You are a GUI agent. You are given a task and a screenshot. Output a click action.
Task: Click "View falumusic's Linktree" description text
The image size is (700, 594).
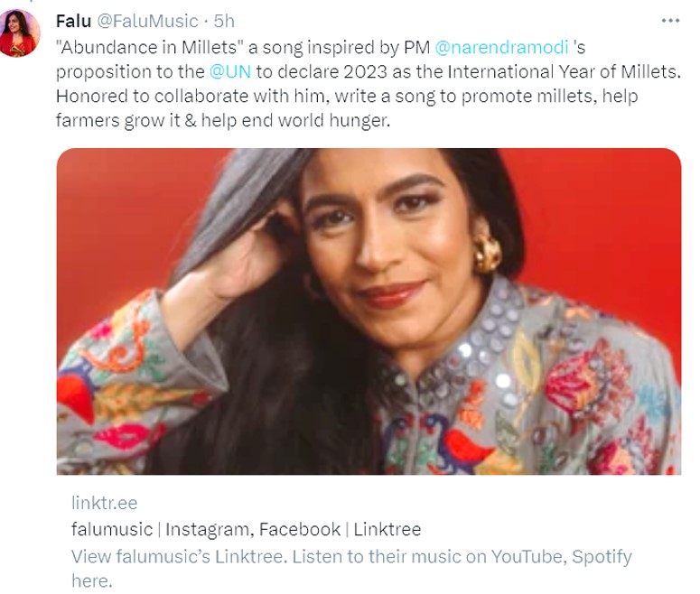(x=178, y=556)
